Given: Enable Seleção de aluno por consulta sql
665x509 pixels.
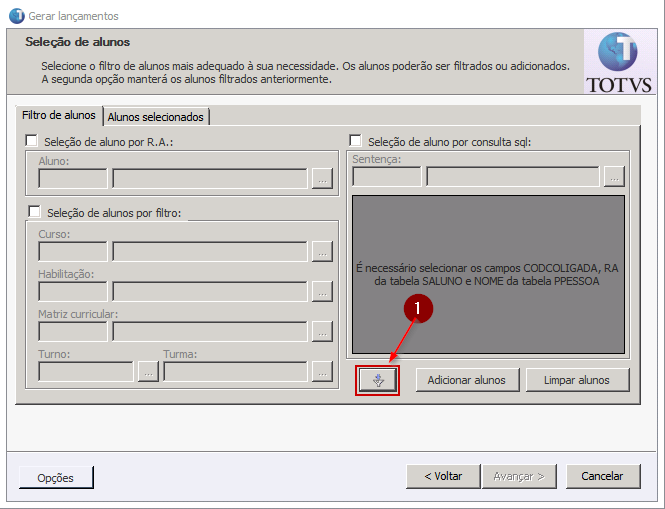Looking at the screenshot, I should click(355, 142).
